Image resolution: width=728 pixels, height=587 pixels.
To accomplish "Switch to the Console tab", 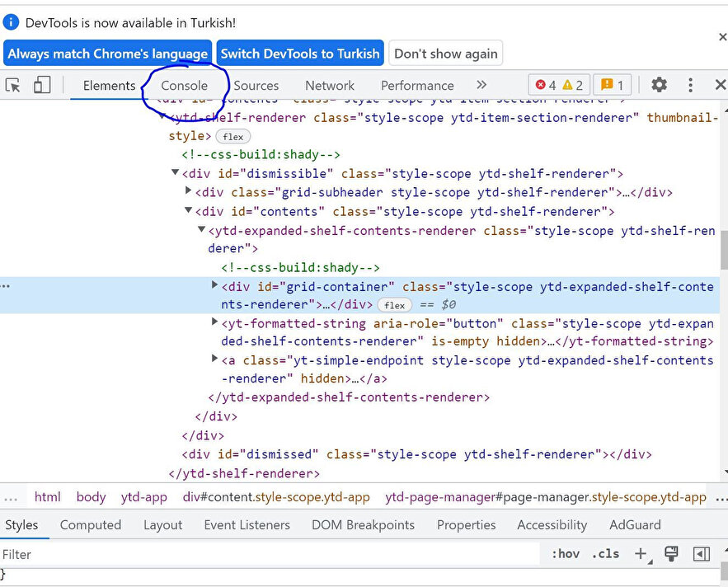I will pos(184,86).
